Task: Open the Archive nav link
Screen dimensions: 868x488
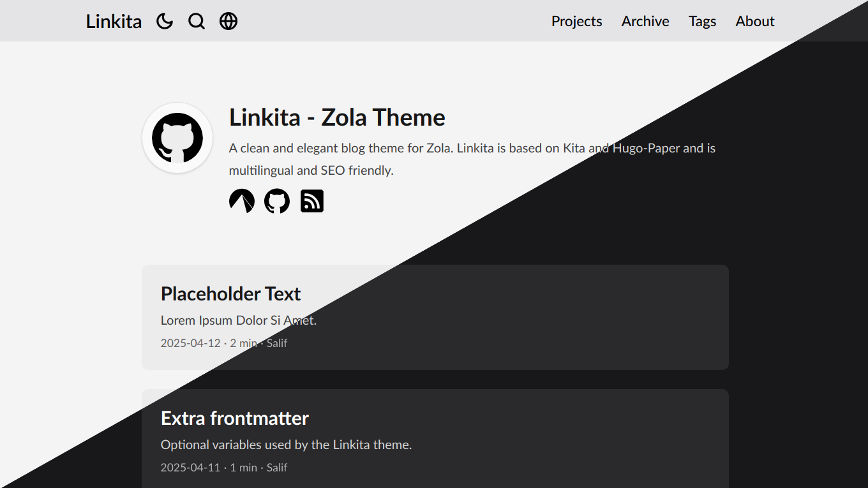Action: 645,22
